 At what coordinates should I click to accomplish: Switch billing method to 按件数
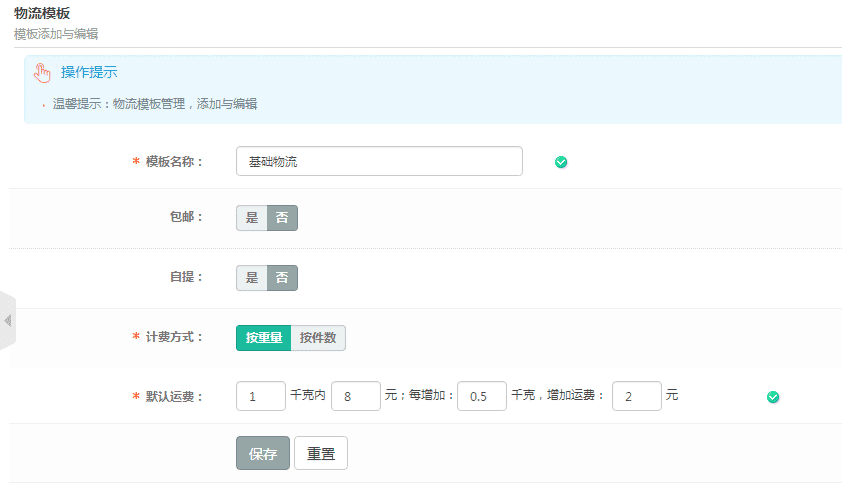(x=318, y=338)
